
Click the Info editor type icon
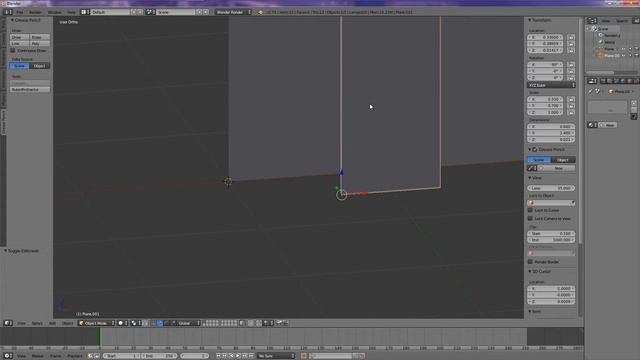[x=8, y=12]
